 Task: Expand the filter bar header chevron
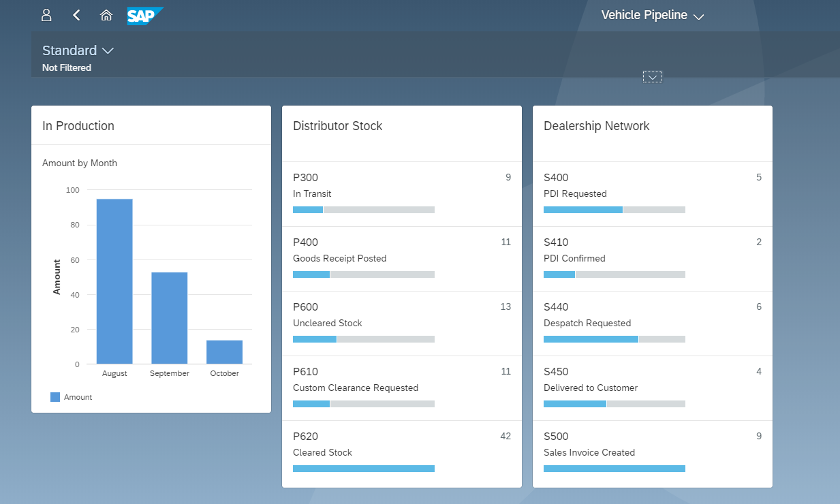[x=653, y=77]
